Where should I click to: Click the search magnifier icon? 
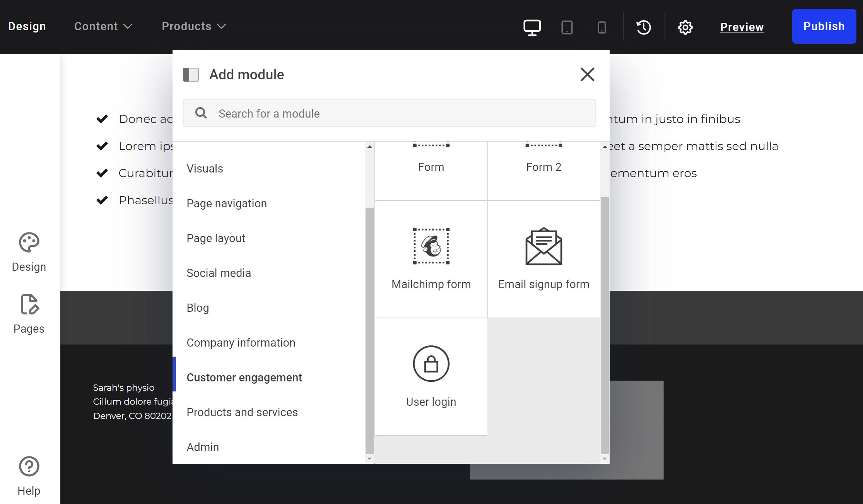(x=201, y=113)
